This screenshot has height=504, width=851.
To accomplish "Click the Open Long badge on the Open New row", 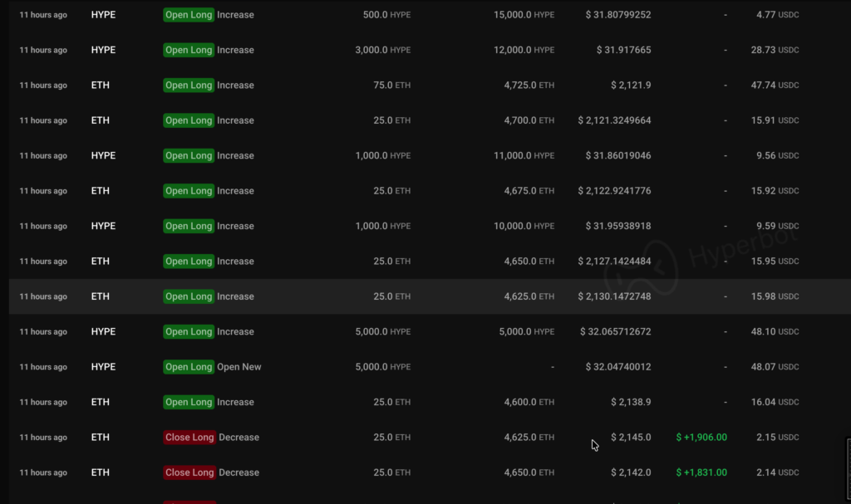I will 189,367.
